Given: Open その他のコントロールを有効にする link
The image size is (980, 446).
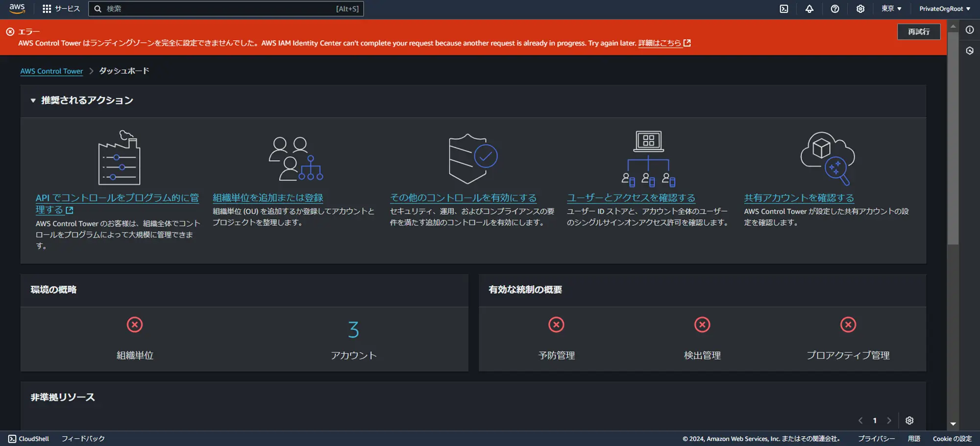Looking at the screenshot, I should (463, 198).
